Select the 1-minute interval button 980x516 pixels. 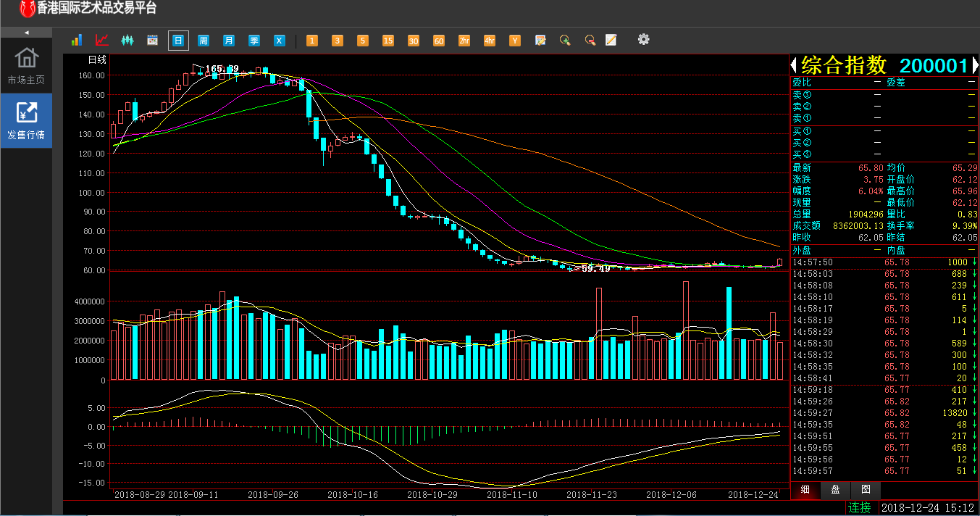tap(312, 41)
